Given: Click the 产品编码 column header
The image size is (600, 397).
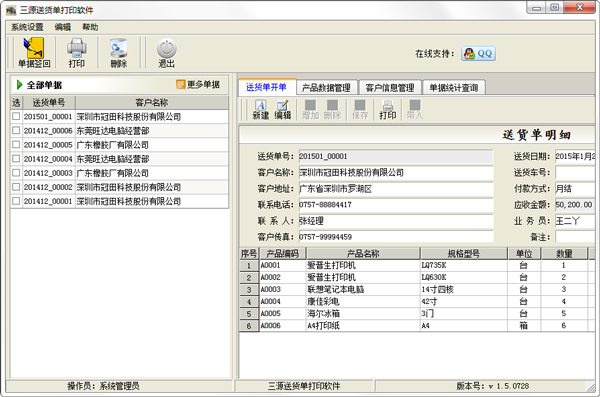Looking at the screenshot, I should (283, 253).
